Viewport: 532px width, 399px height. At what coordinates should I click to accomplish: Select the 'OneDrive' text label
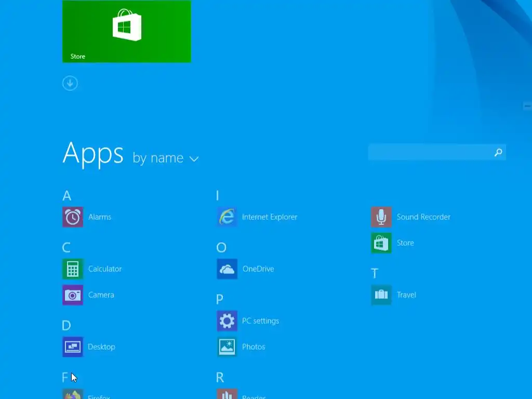[x=258, y=269]
